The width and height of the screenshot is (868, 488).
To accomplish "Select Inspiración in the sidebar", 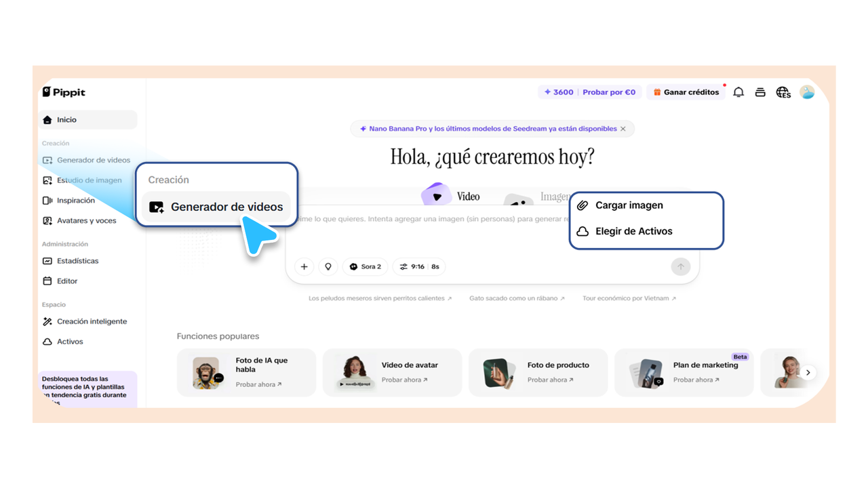I will click(76, 200).
